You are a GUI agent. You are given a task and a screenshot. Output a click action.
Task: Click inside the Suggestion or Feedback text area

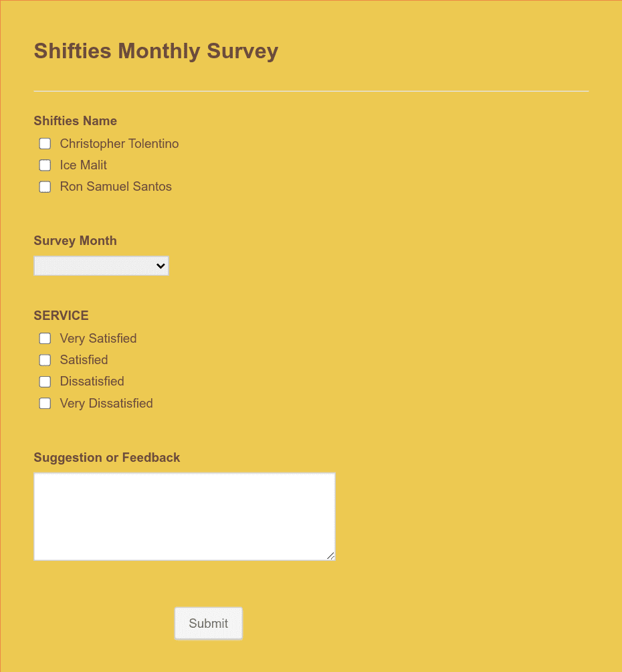[184, 515]
